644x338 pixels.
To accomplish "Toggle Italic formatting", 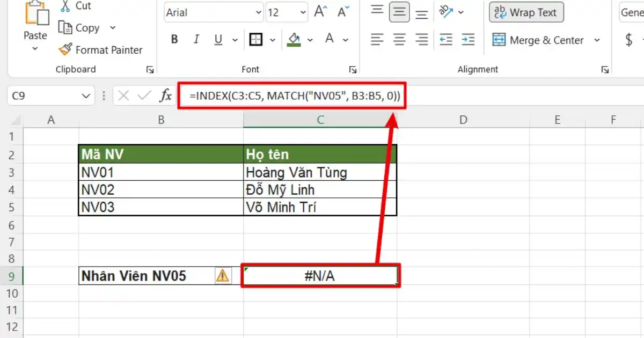I will (196, 39).
